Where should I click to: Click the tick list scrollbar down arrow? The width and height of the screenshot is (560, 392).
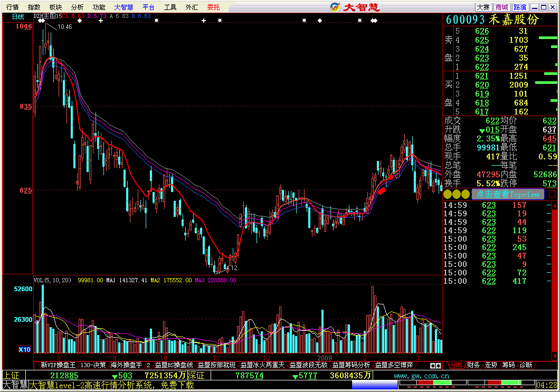click(x=555, y=356)
